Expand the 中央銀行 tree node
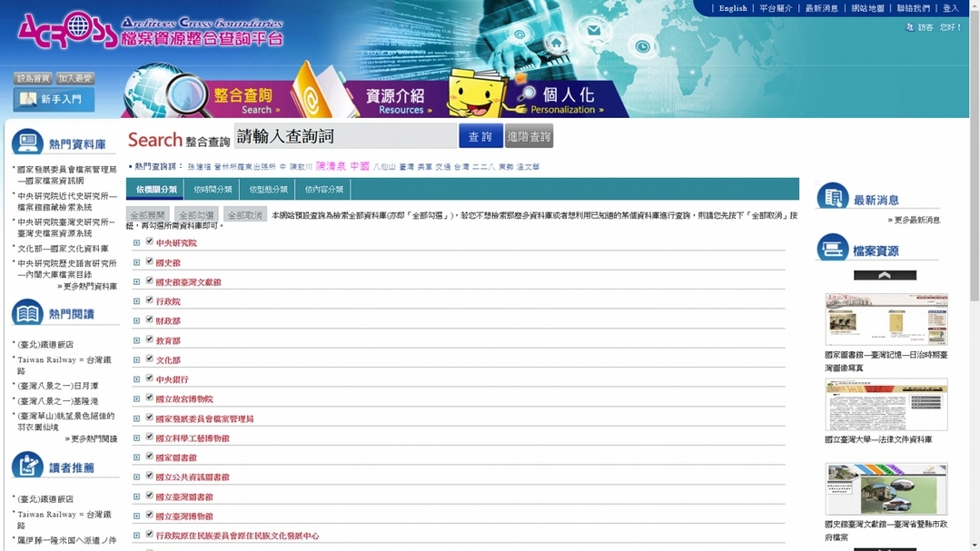This screenshot has width=980, height=551. 136,379
